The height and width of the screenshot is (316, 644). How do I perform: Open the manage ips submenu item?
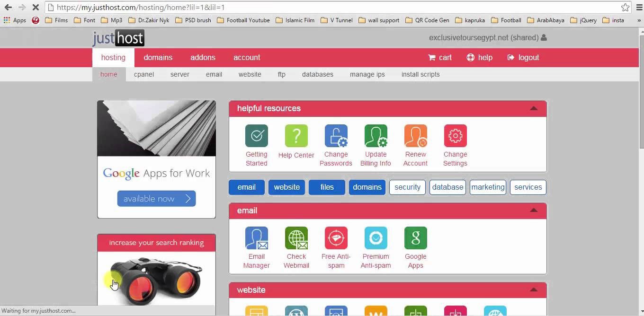pyautogui.click(x=367, y=74)
